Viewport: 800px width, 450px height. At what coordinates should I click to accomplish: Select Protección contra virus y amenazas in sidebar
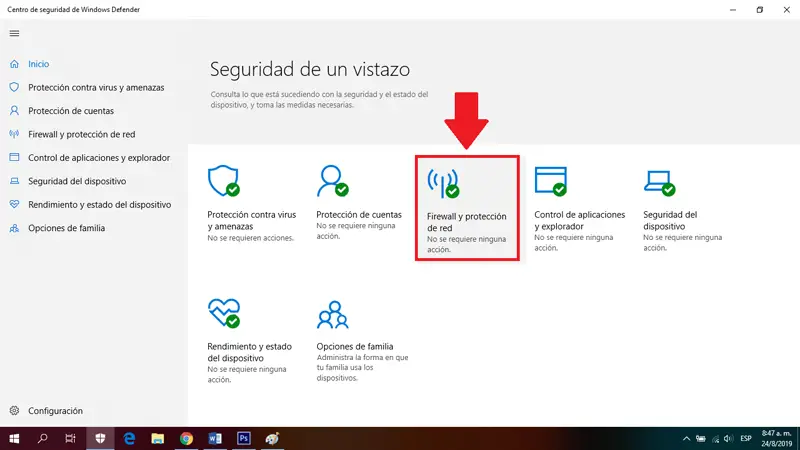96,87
